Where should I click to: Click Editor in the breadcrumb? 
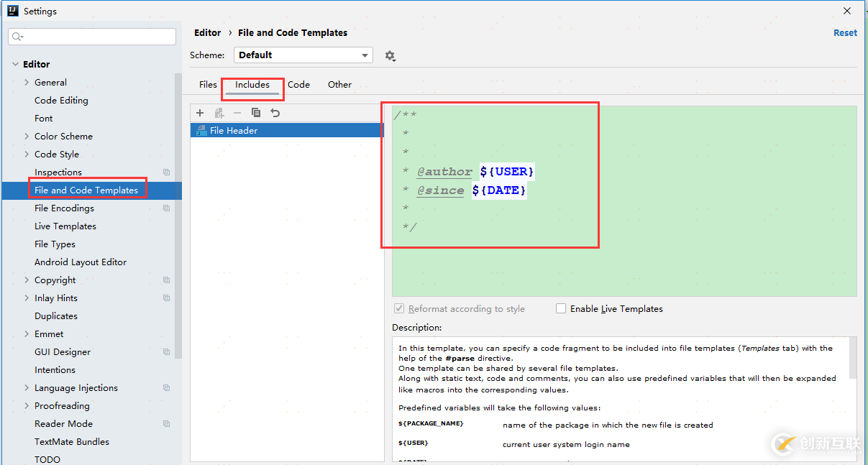pos(208,33)
